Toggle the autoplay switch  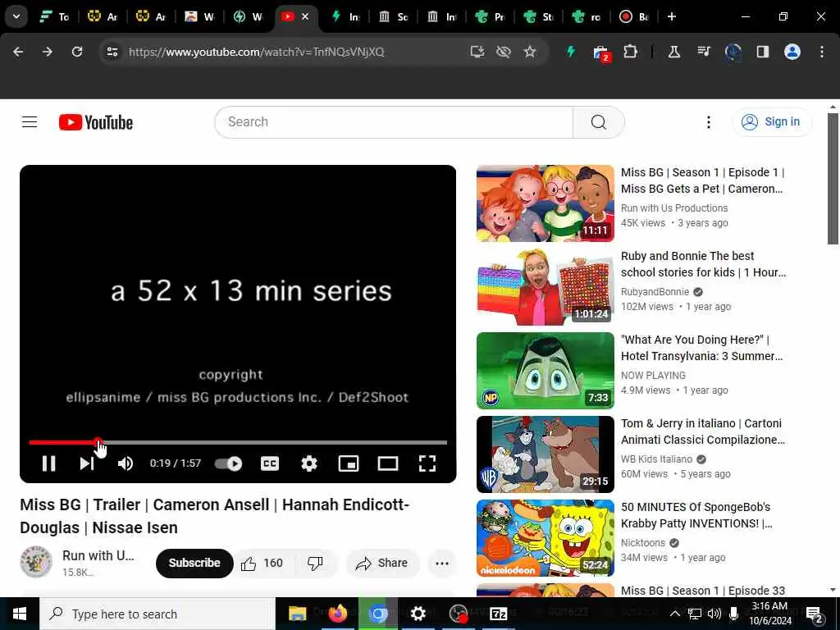229,463
